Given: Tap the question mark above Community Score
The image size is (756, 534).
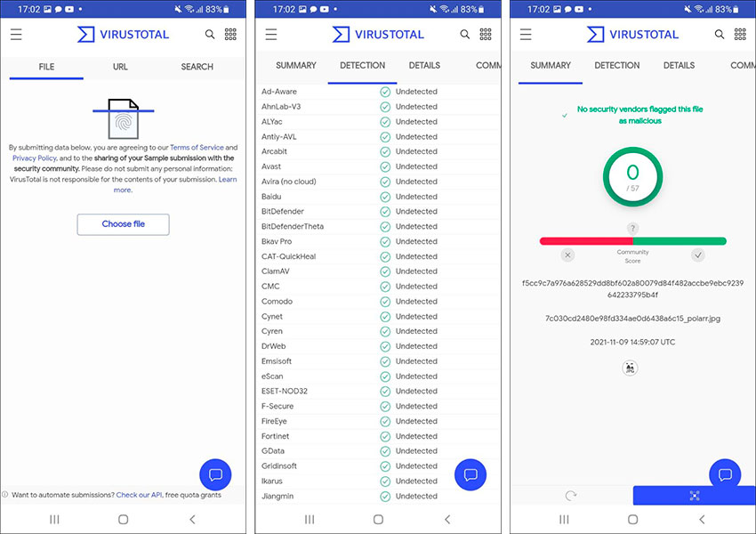Looking at the screenshot, I should tap(632, 229).
